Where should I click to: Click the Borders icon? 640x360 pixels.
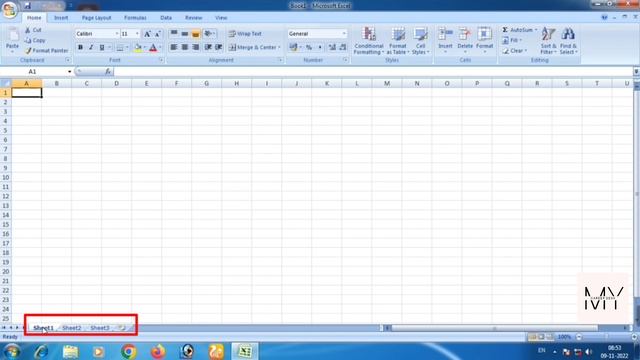(x=120, y=48)
